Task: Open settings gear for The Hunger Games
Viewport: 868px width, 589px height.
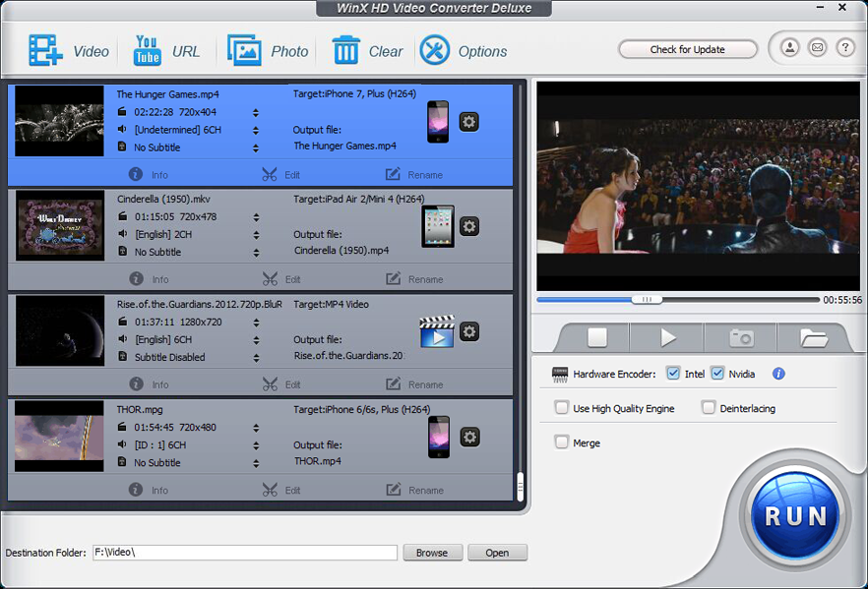Action: coord(468,122)
